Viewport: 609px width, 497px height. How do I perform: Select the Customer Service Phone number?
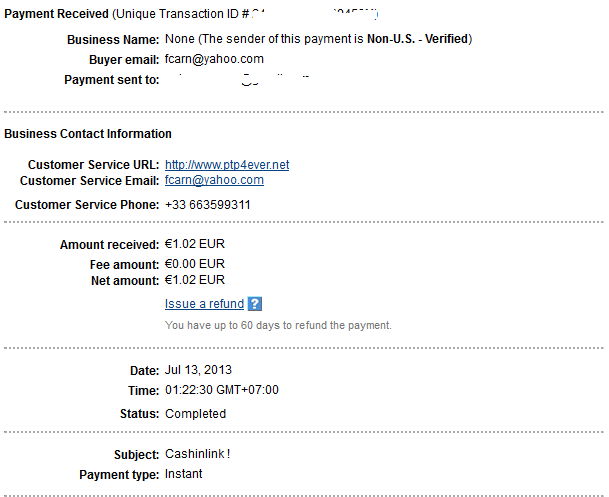tap(207, 205)
